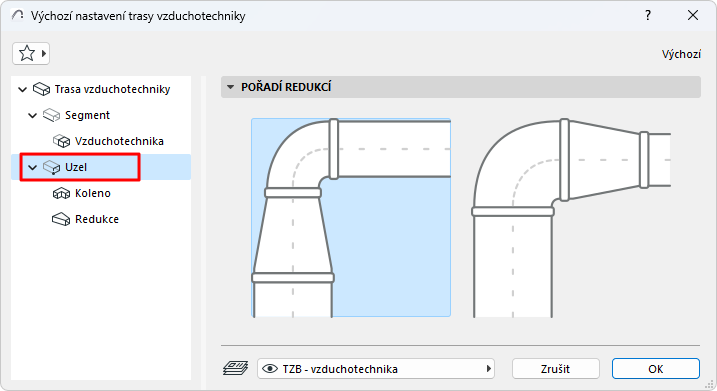Open the help question mark button
Image resolution: width=717 pixels, height=391 pixels.
click(648, 16)
